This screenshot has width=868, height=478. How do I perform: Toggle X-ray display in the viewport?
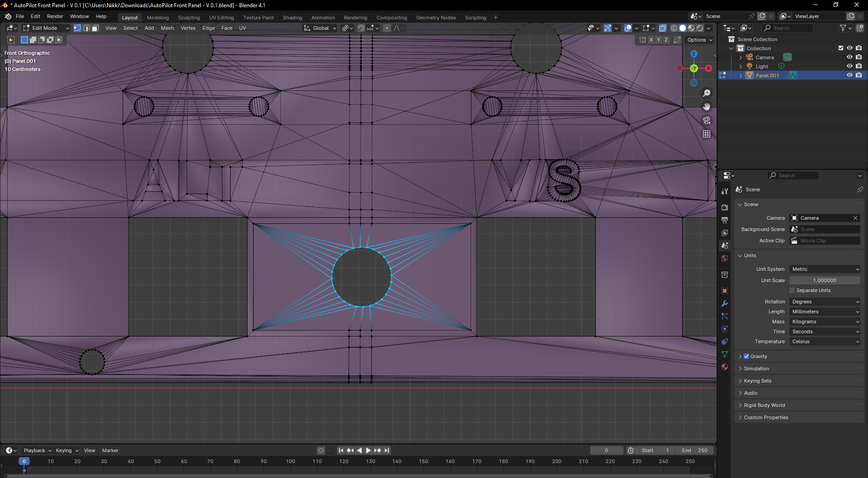coord(662,28)
